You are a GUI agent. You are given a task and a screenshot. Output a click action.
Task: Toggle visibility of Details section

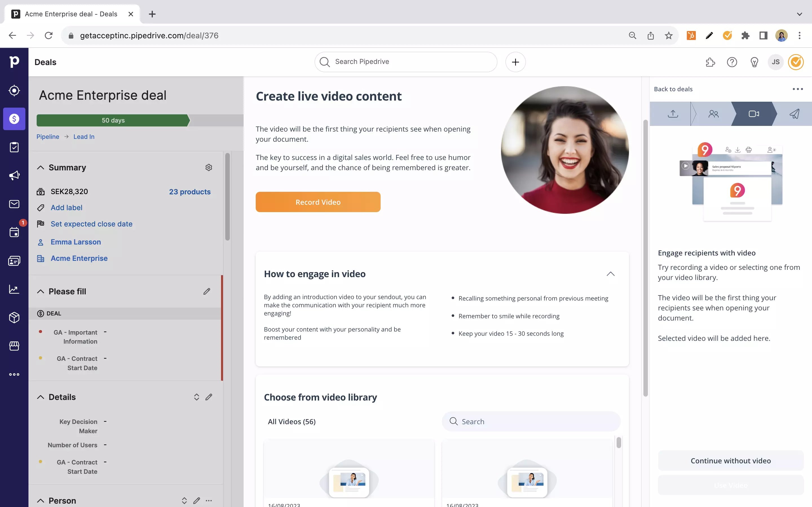coord(40,397)
